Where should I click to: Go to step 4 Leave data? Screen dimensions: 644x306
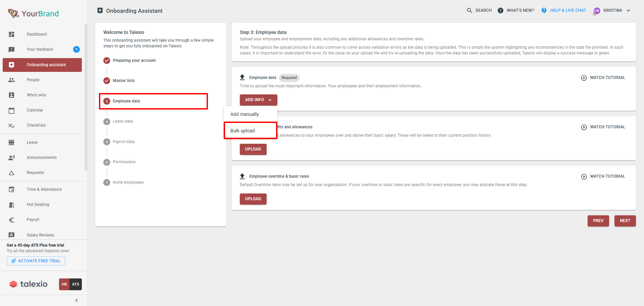pos(118,121)
